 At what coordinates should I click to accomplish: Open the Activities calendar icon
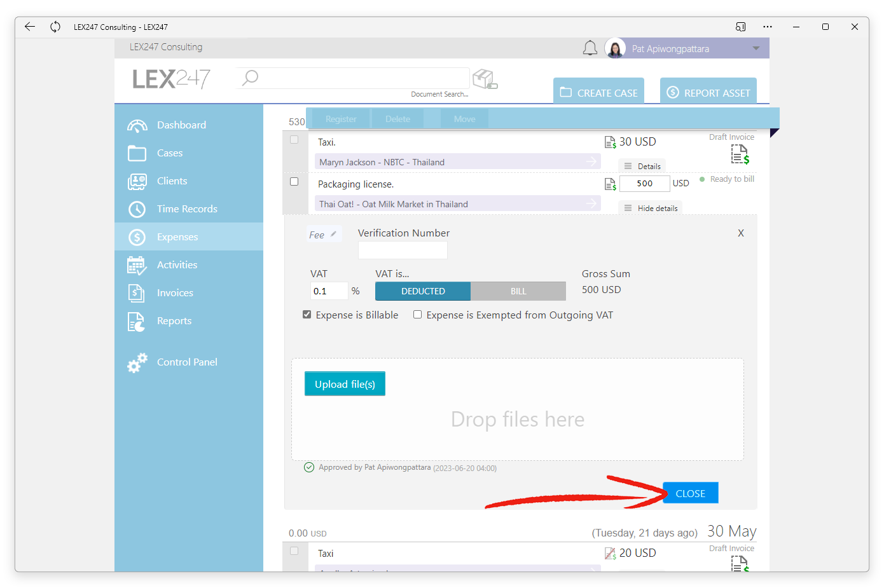[x=137, y=265]
